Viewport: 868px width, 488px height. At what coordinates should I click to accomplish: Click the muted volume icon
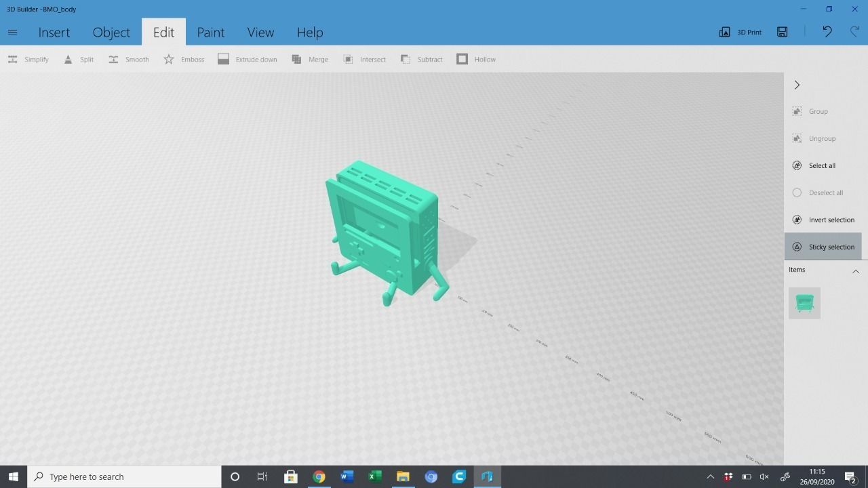coord(765,476)
